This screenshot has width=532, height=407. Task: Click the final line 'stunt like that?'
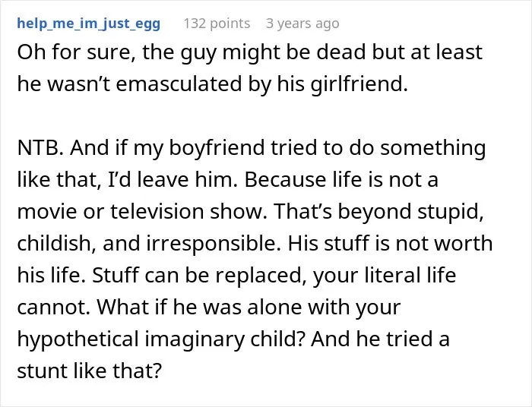coord(89,371)
